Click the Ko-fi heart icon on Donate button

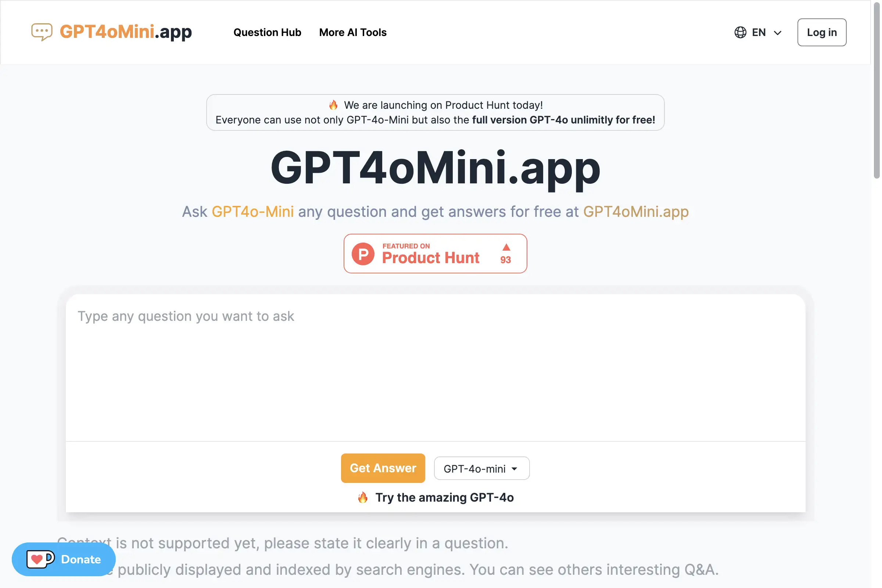pyautogui.click(x=40, y=559)
